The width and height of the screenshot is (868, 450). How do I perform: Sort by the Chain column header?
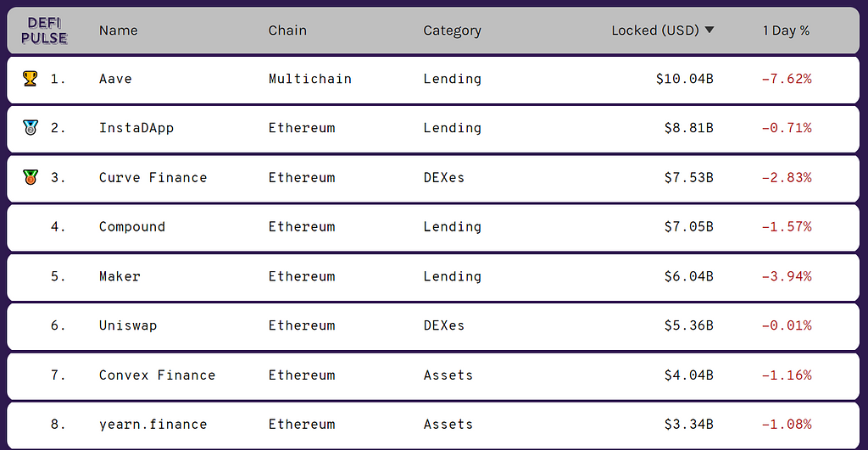pyautogui.click(x=287, y=31)
